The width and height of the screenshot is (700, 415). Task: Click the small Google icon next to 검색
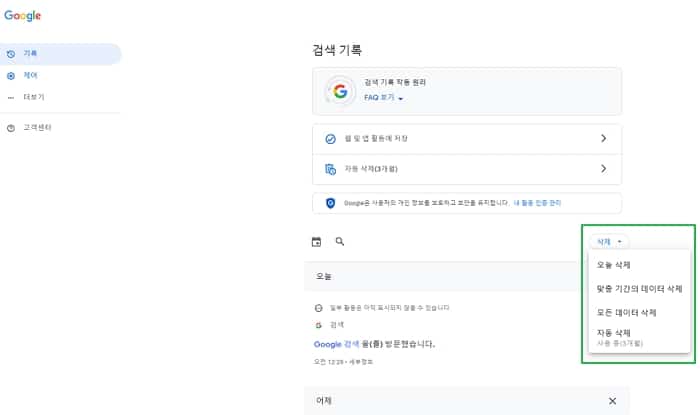(x=318, y=325)
